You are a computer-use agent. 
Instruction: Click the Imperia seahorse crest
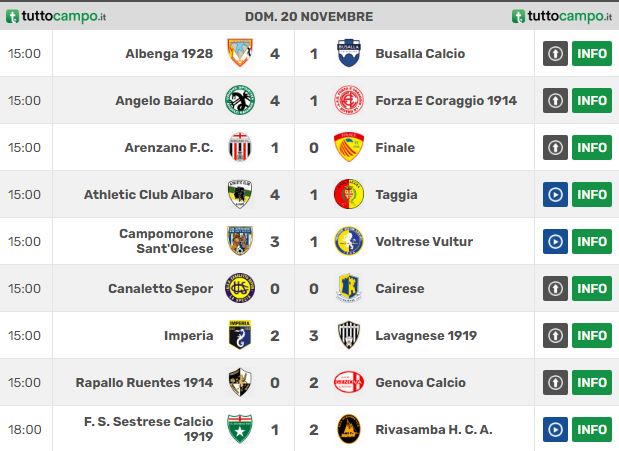[240, 335]
